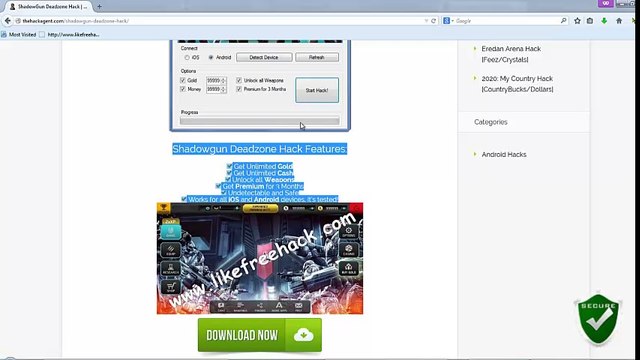
Task: Click the Money amount spinner arrows
Action: 223,89
